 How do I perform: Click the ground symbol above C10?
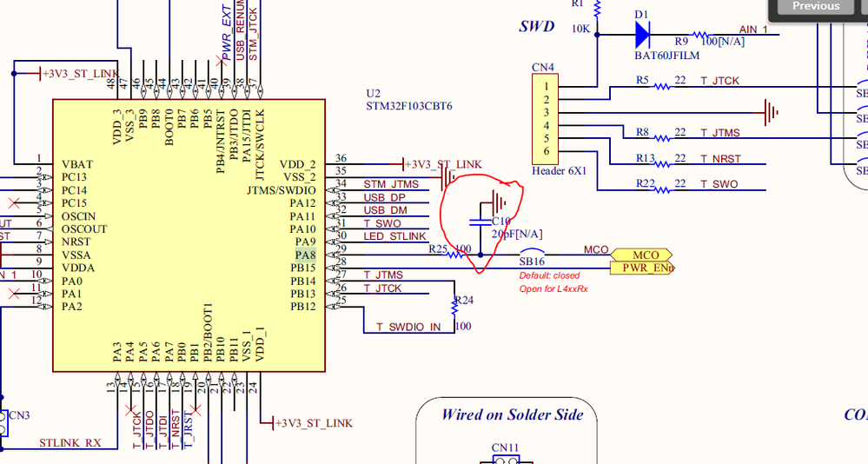pos(500,202)
